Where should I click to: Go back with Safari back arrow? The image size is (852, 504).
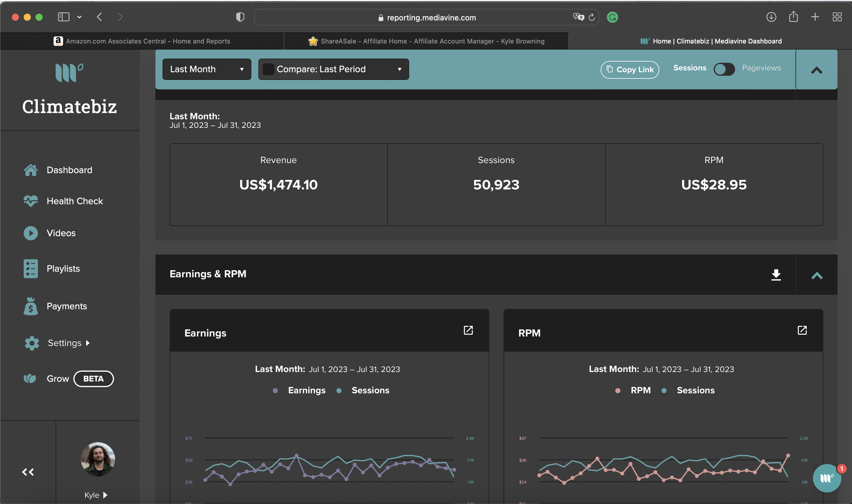tap(99, 17)
